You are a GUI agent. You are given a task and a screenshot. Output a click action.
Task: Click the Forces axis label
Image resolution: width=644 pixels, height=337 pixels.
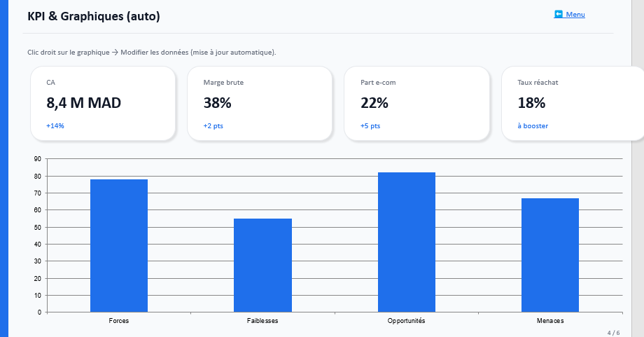119,320
